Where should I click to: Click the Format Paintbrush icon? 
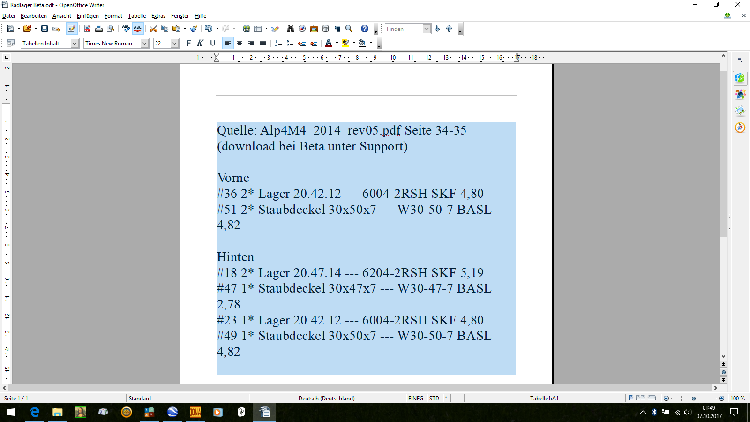[x=193, y=29]
